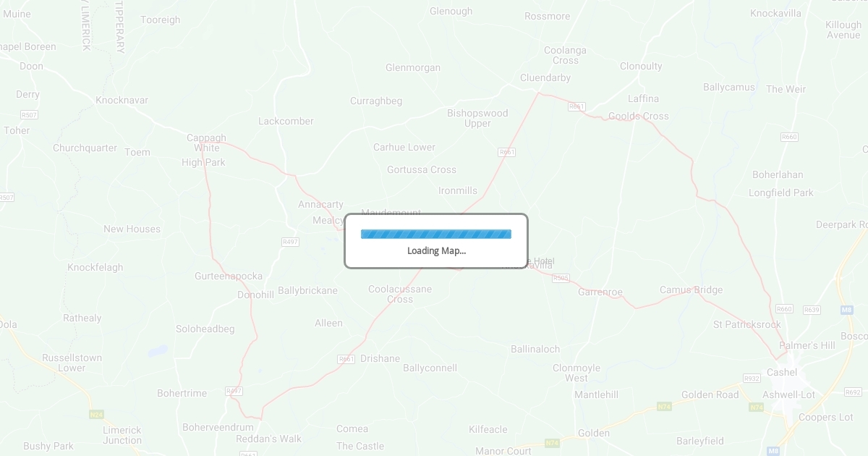Viewport: 868px width, 456px height.
Task: Select the Bishopswood Upper label
Action: pos(477,118)
